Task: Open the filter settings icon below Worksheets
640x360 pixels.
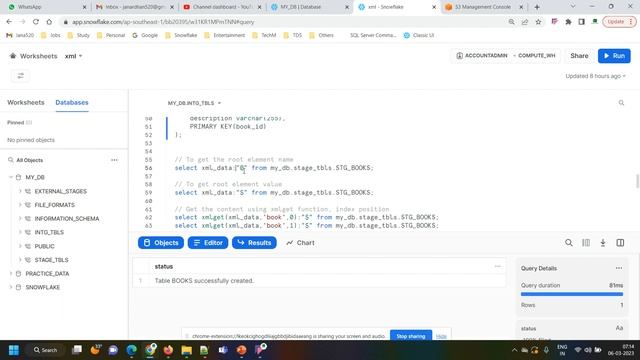Action: [x=20, y=76]
